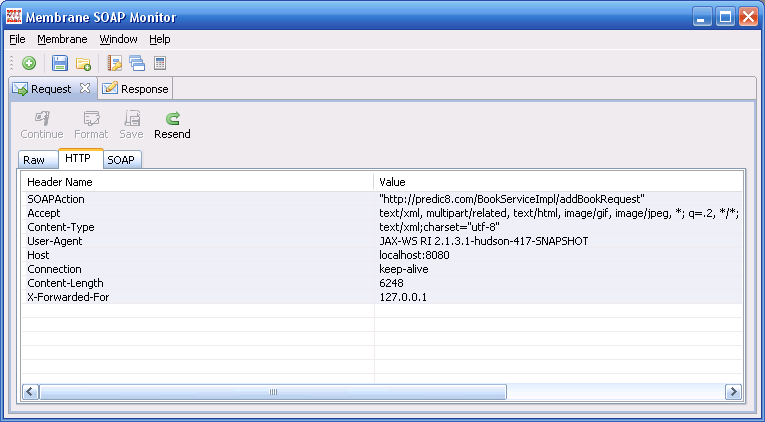Screen dimensions: 765x422
Task: Click the stacked windows toolbar icon
Action: coord(137,63)
